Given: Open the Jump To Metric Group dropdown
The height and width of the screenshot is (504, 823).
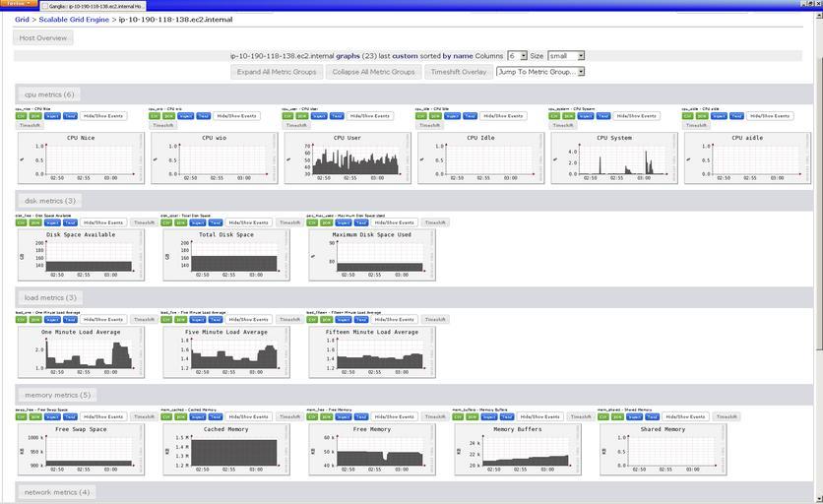Looking at the screenshot, I should click(x=540, y=72).
